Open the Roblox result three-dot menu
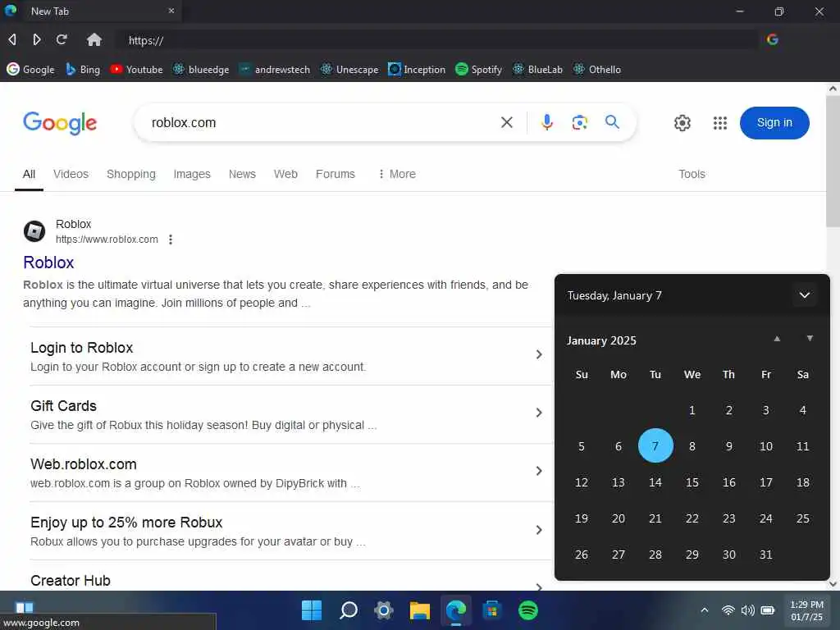This screenshot has width=840, height=630. point(171,240)
